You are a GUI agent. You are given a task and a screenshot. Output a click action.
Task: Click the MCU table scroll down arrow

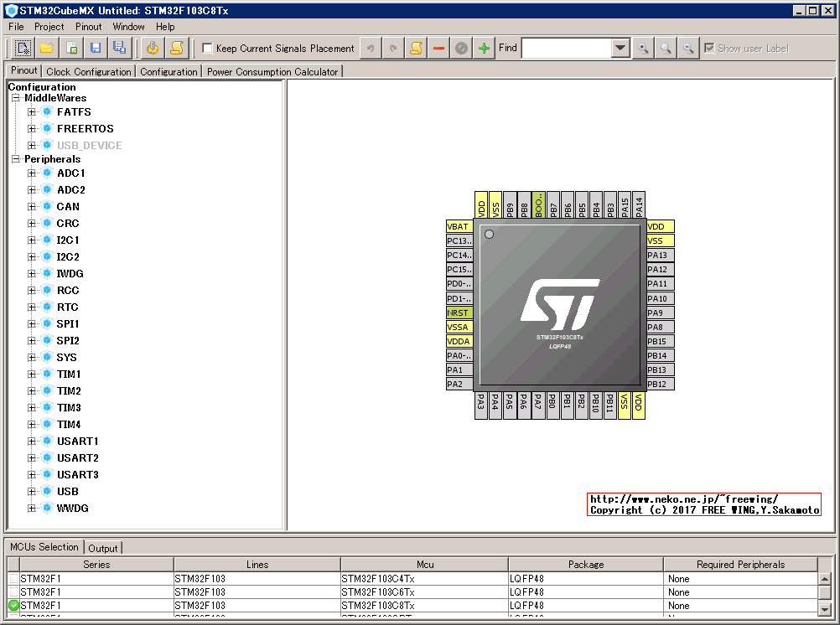[x=824, y=608]
